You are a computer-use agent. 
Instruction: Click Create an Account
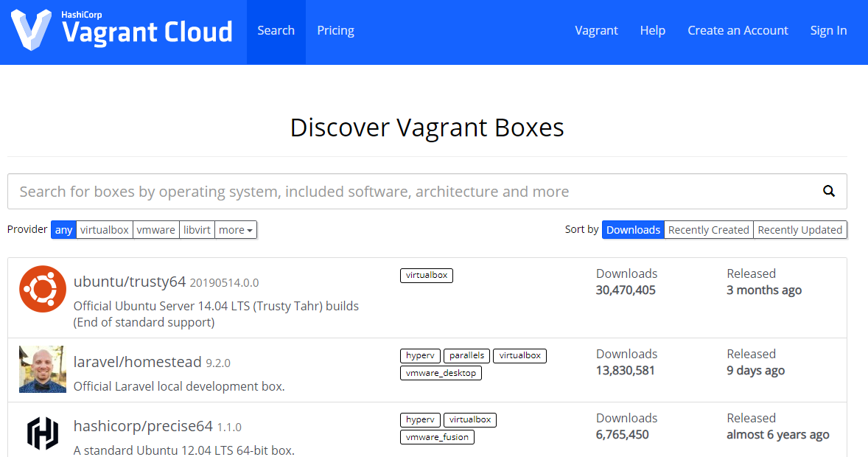click(738, 30)
